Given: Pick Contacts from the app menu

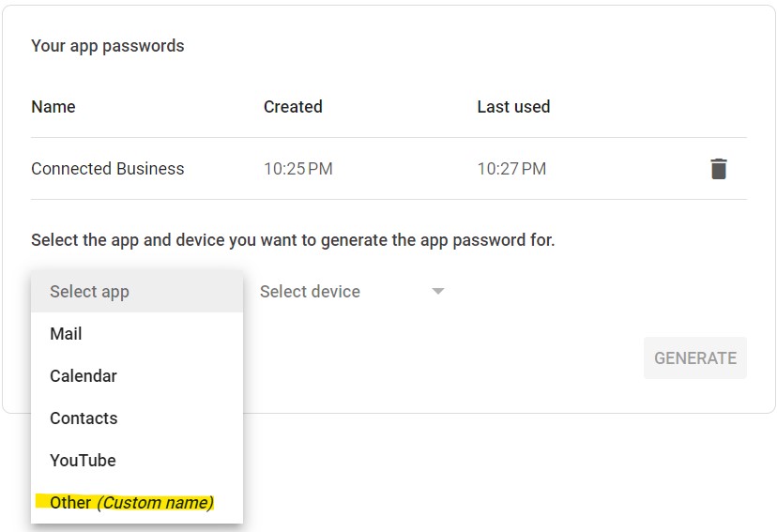Looking at the screenshot, I should [x=84, y=418].
